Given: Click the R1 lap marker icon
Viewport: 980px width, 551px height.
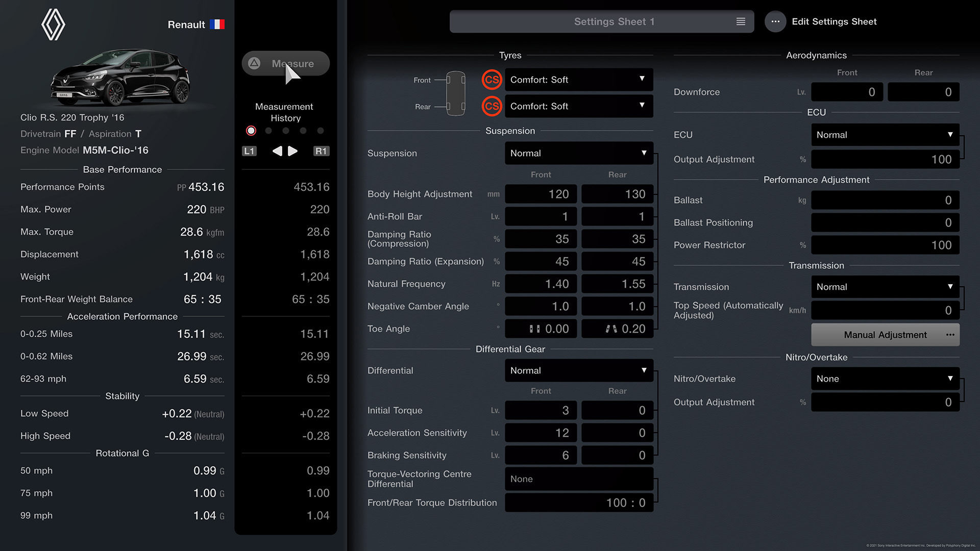Looking at the screenshot, I should tap(321, 150).
